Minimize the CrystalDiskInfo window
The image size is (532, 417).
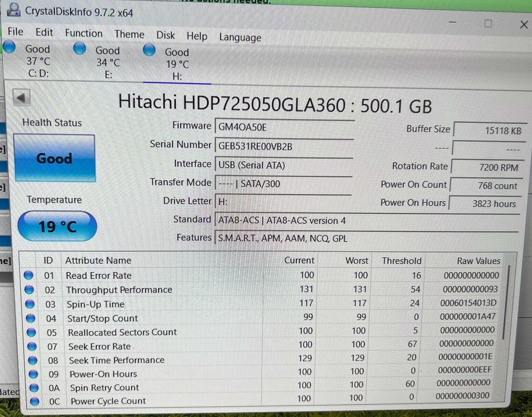click(452, 22)
